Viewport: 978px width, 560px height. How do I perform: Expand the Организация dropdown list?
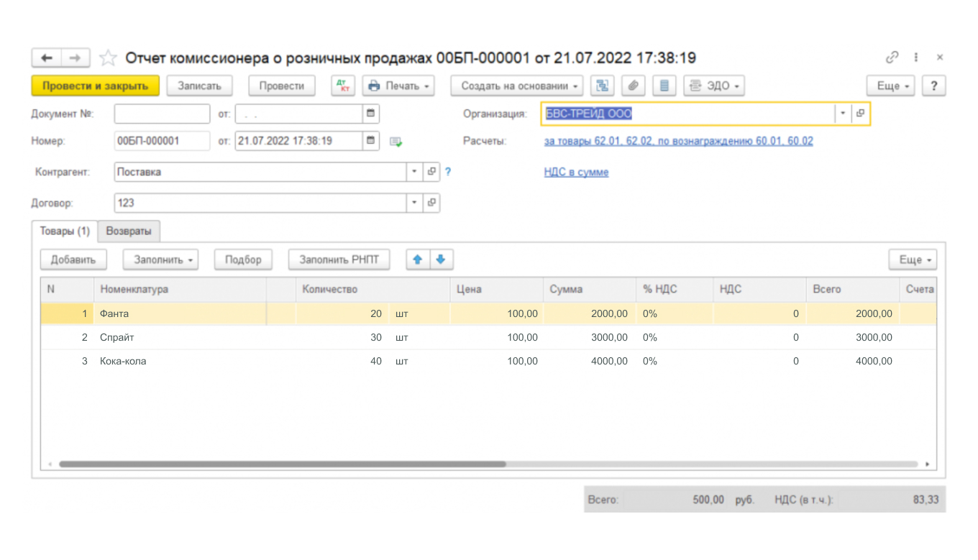(x=843, y=114)
